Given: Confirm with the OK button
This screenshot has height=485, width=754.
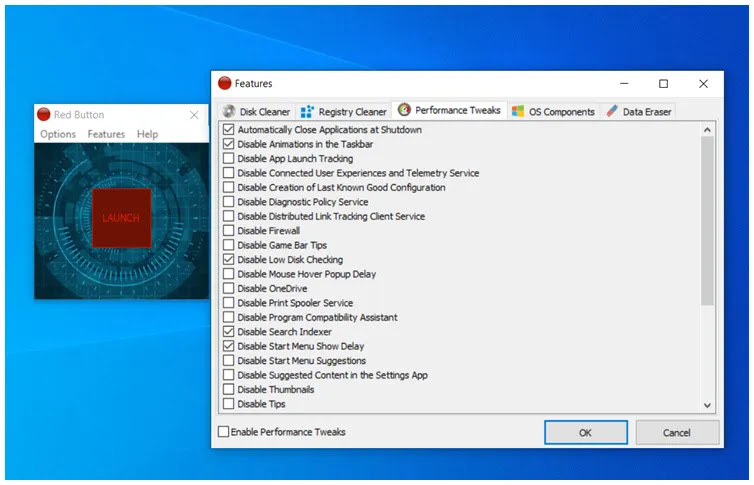Looking at the screenshot, I should point(586,433).
